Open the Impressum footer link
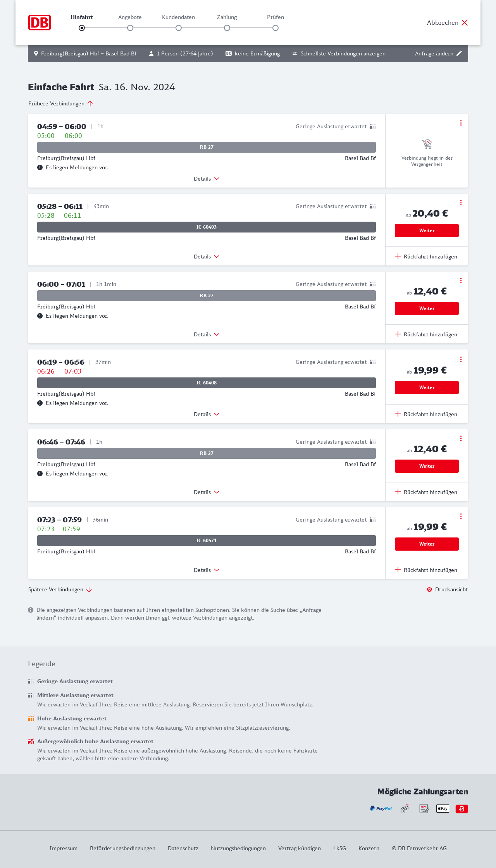The height and width of the screenshot is (868, 496). (x=64, y=848)
